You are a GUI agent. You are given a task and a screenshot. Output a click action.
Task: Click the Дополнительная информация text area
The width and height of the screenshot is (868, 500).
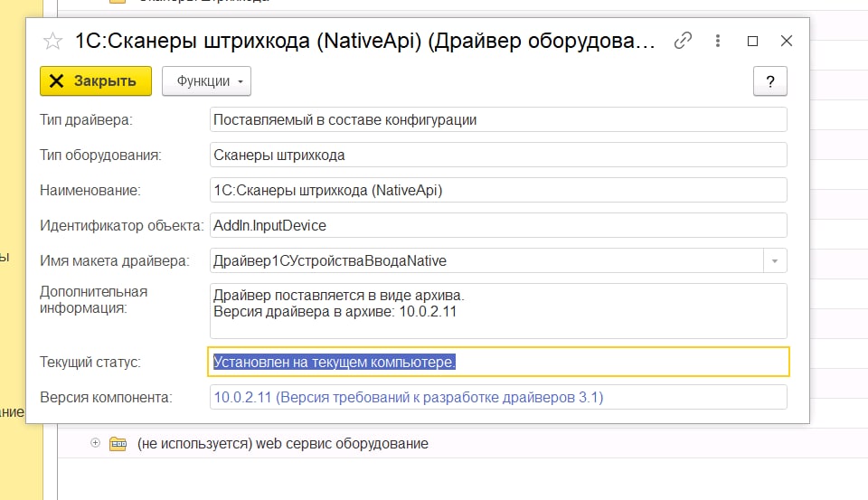click(497, 312)
